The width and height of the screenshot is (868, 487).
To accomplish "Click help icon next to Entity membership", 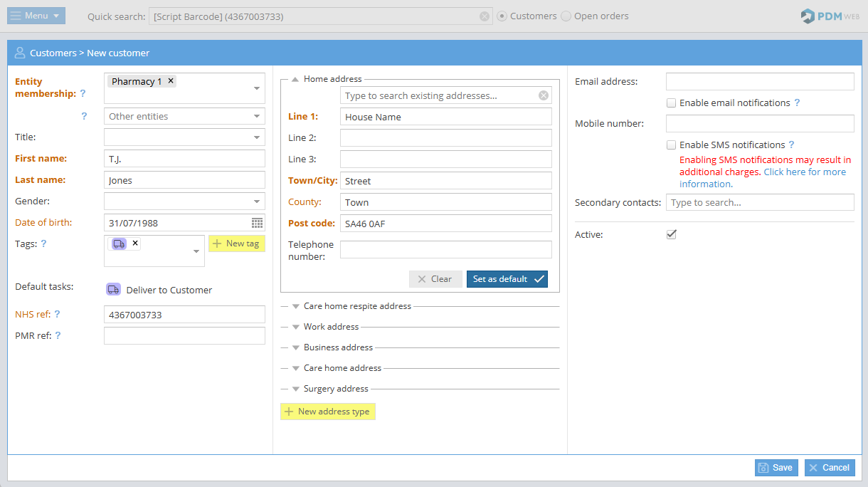I will point(83,93).
